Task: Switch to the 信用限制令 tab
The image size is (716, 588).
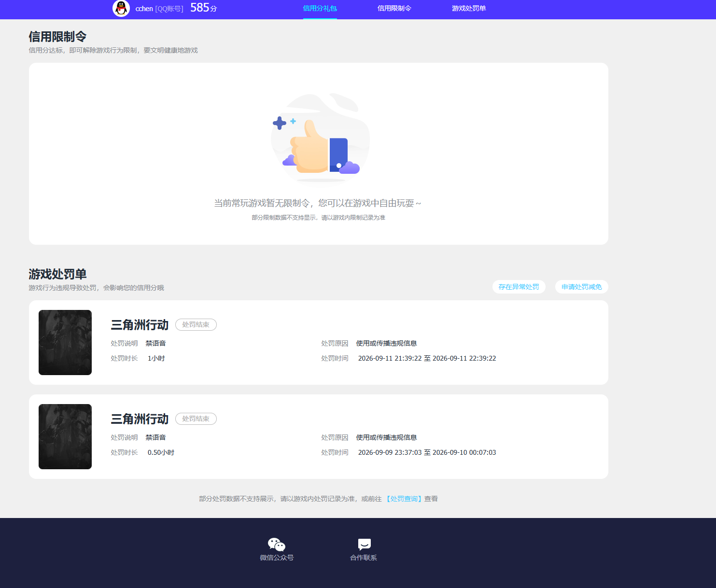Action: pyautogui.click(x=394, y=8)
